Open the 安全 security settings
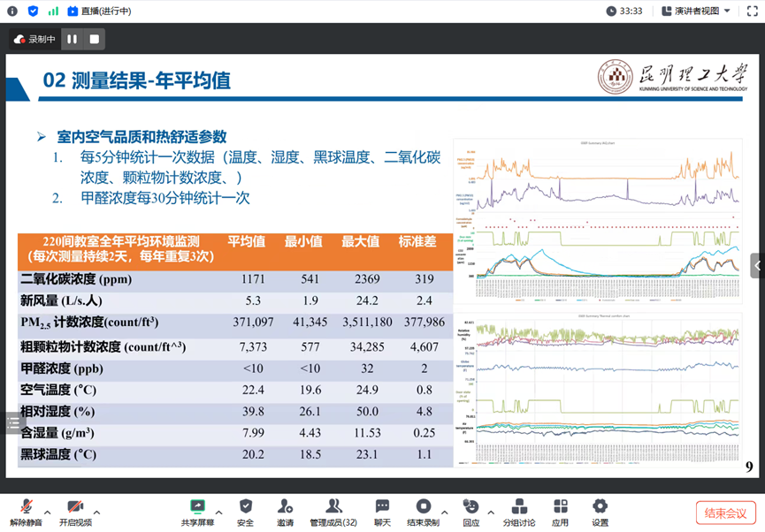The image size is (765, 532). pos(246,512)
